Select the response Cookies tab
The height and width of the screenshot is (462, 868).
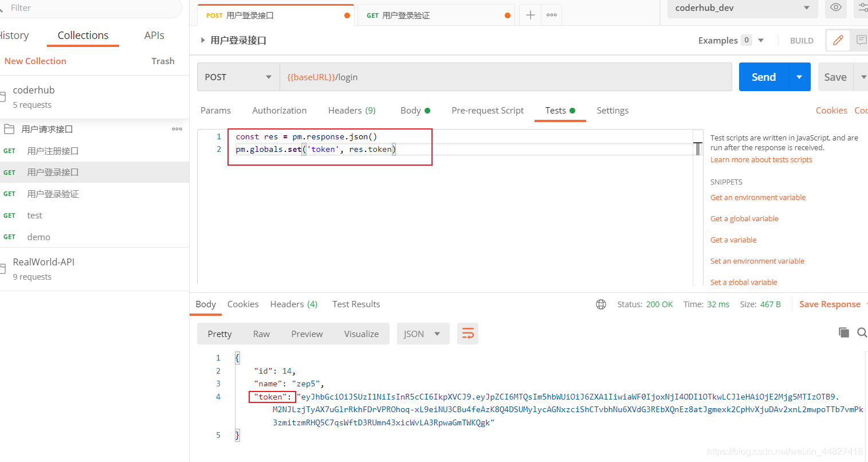(243, 304)
